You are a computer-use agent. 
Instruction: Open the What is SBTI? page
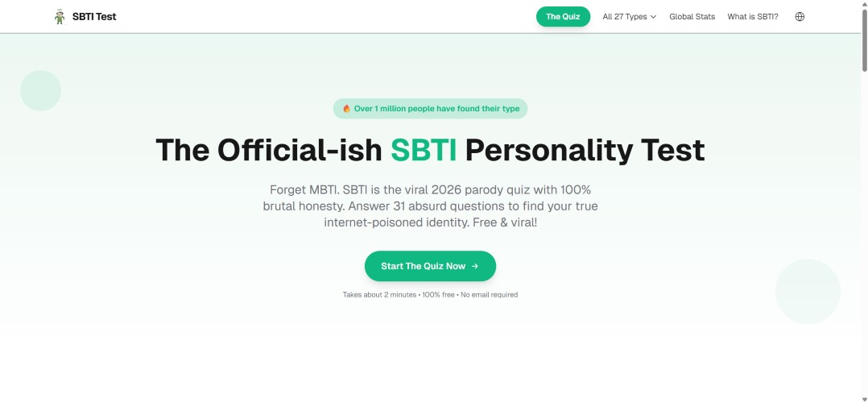pos(752,17)
